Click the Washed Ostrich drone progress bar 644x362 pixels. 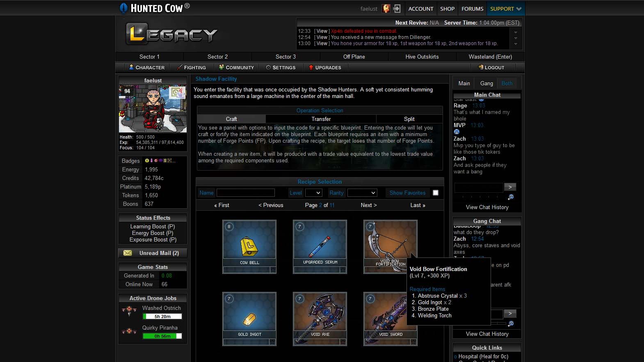(x=162, y=316)
